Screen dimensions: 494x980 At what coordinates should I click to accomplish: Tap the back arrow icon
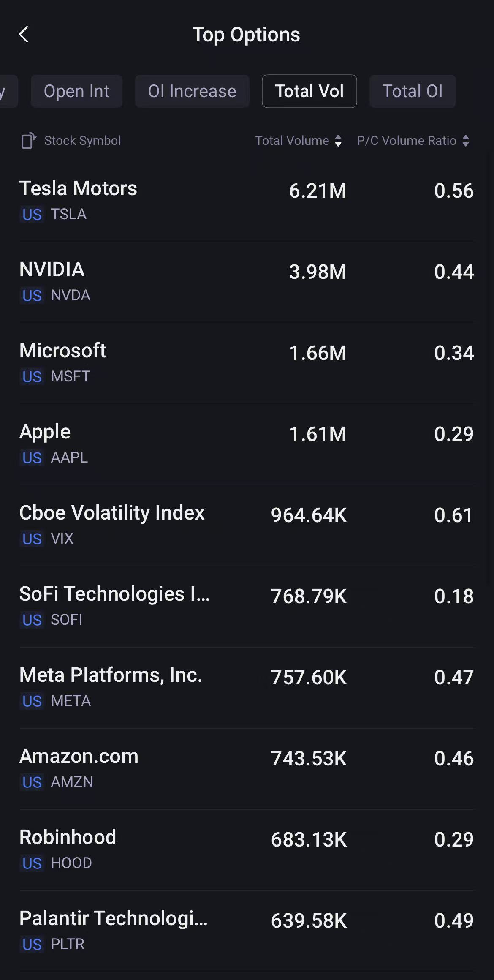coord(24,35)
